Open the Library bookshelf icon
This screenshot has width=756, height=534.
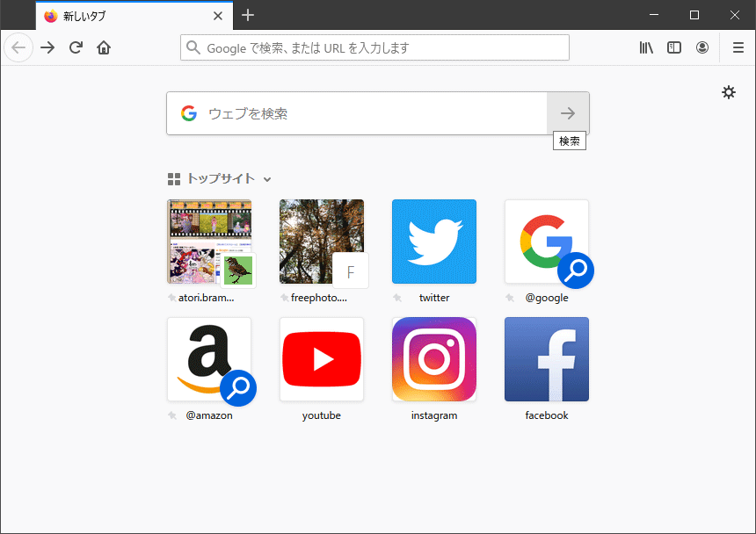[x=646, y=47]
